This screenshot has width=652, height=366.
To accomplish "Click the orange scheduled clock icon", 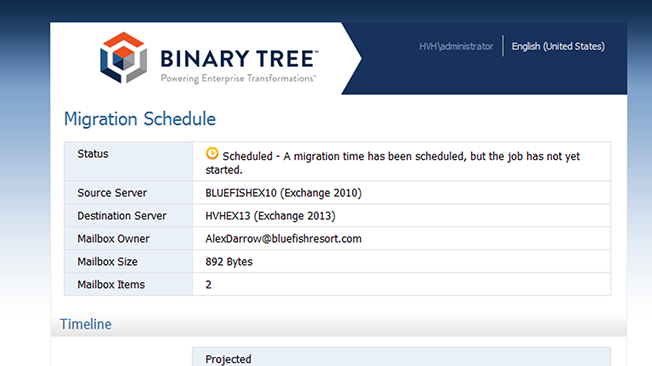I will (x=212, y=153).
